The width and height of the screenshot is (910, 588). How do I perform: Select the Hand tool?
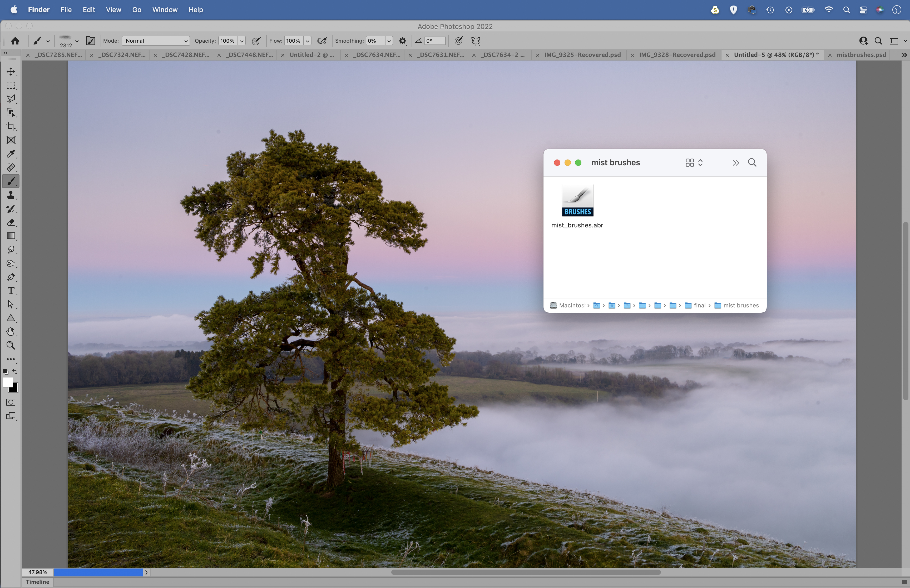click(x=11, y=332)
